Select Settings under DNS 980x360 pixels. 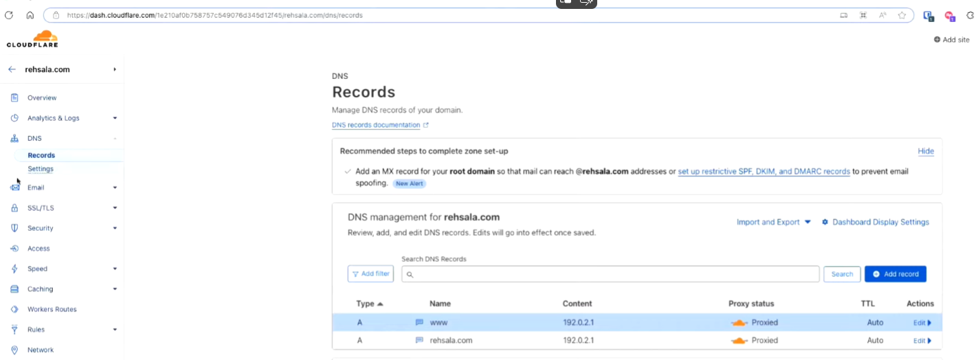tap(41, 169)
